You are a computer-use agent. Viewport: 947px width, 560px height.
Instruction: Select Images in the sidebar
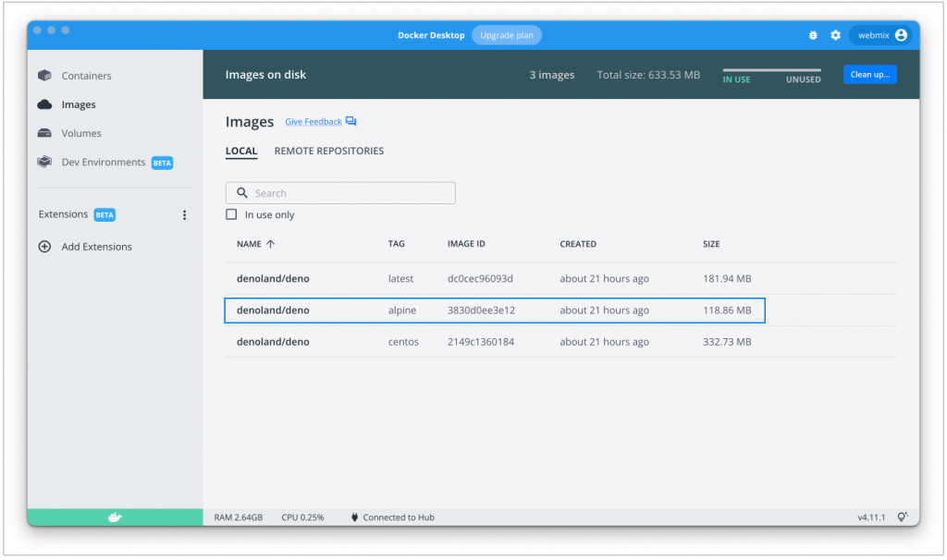click(x=79, y=104)
